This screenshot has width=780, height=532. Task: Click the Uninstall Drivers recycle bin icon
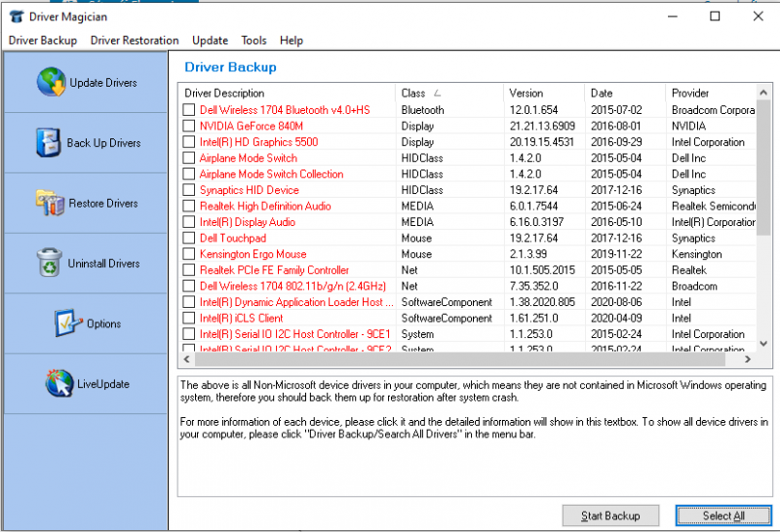click(x=49, y=264)
